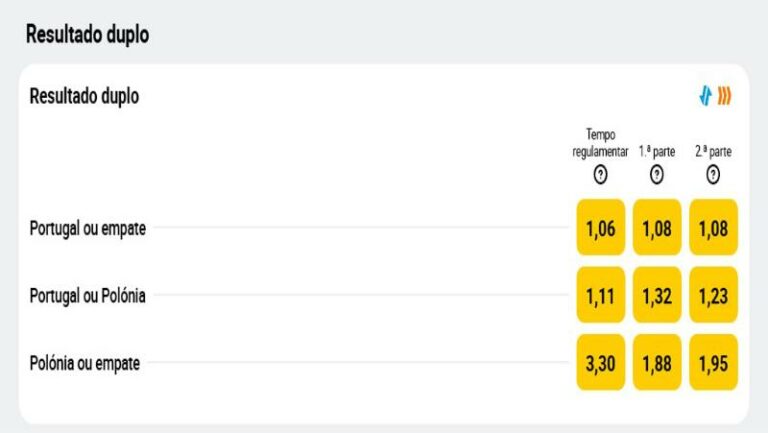Open help icon under Tempo regulamentar
Screen dimensions: 768x433
[x=600, y=174]
